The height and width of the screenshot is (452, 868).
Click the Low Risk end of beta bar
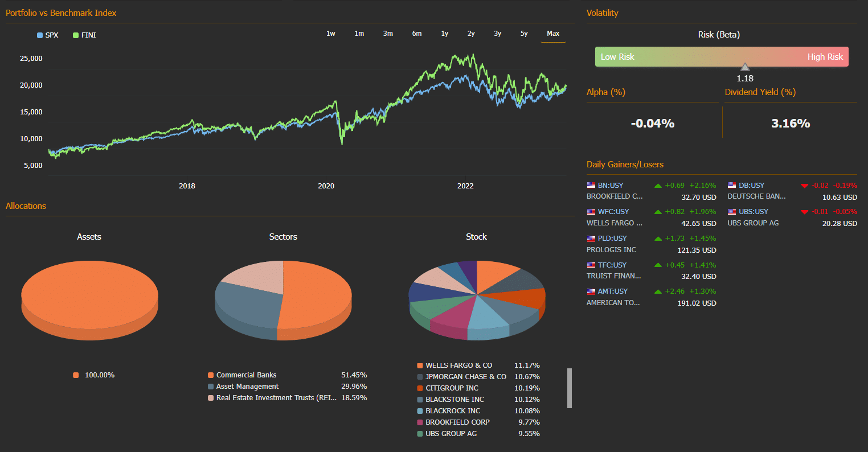(617, 57)
